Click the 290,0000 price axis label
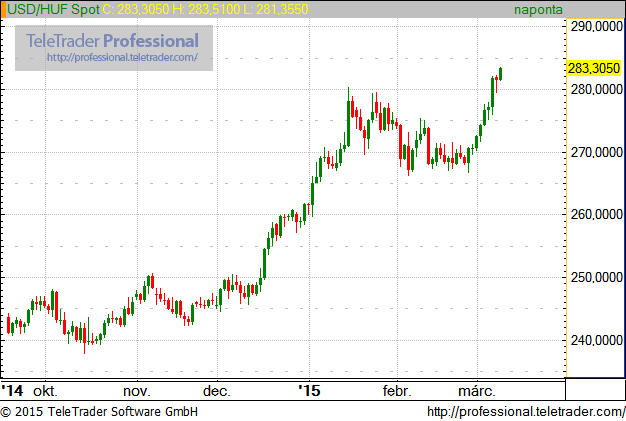Viewport: 626px width, 421px height. point(596,27)
